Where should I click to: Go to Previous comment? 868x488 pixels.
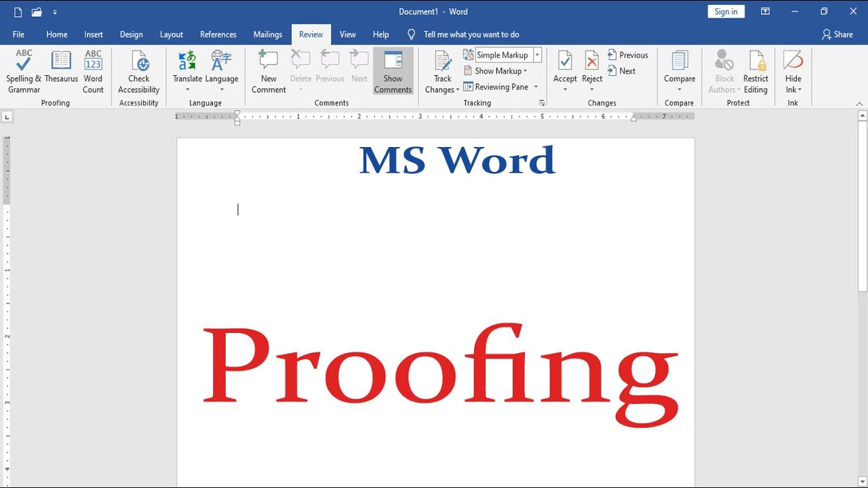[x=330, y=66]
